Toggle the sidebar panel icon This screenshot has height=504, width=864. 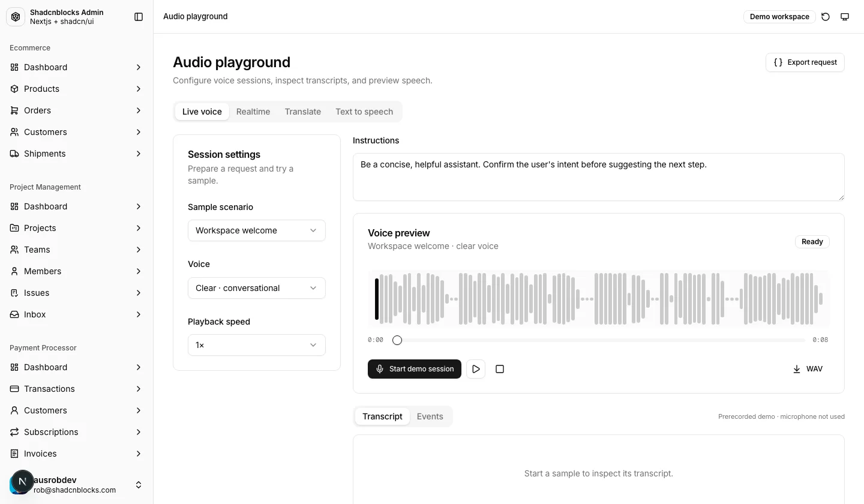139,17
